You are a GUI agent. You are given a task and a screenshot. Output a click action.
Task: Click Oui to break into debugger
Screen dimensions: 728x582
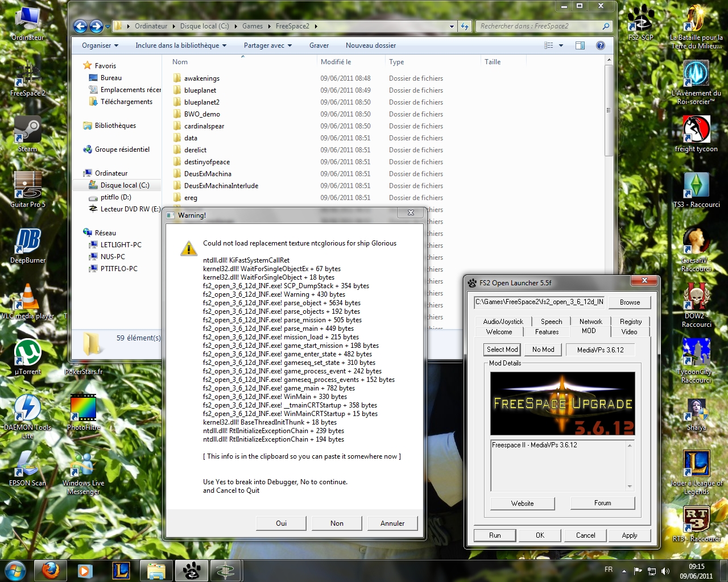[x=281, y=523]
